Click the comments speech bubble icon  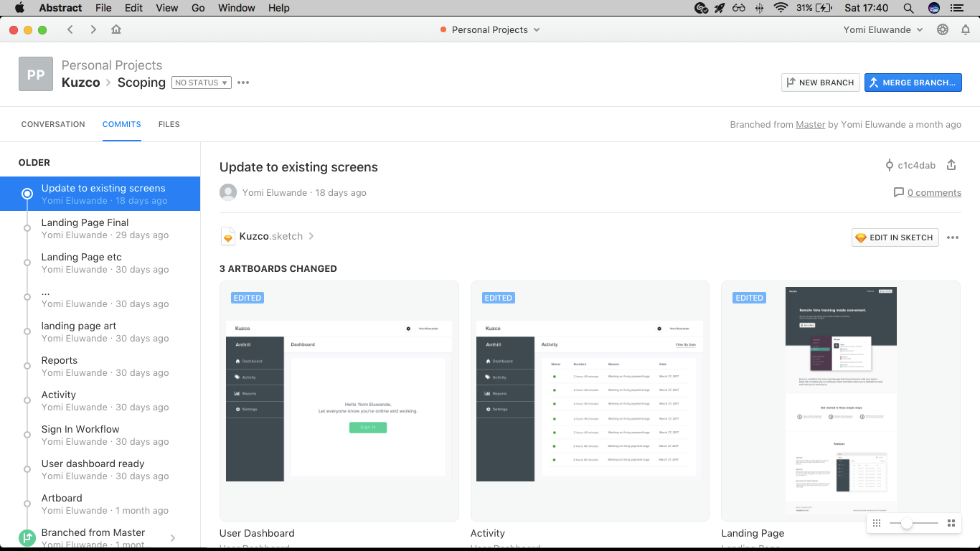pyautogui.click(x=898, y=192)
